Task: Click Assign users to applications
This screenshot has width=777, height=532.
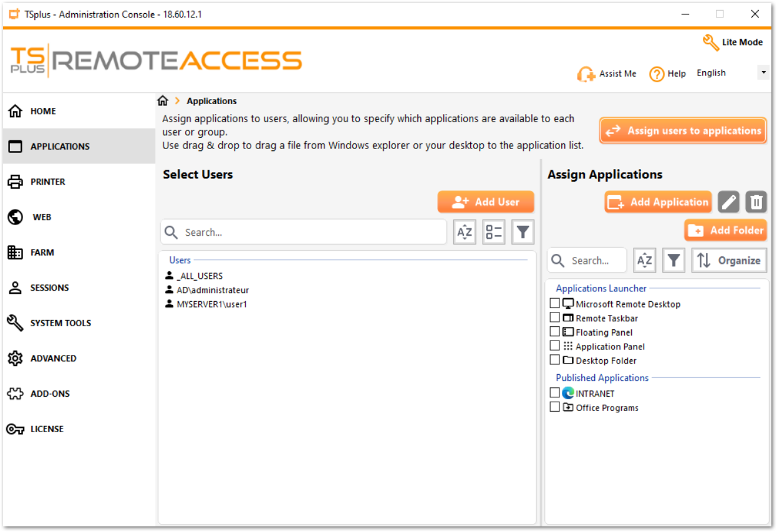Action: [x=682, y=130]
